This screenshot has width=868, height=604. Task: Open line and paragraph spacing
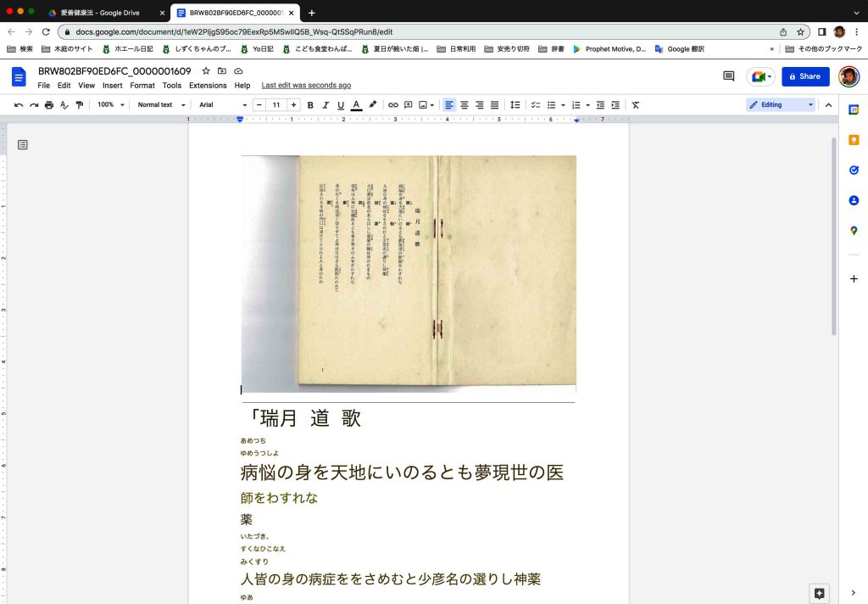[x=515, y=104]
